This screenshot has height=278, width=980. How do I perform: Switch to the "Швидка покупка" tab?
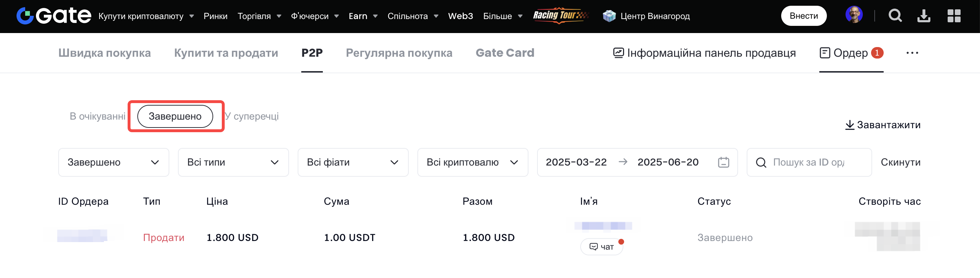click(x=105, y=53)
